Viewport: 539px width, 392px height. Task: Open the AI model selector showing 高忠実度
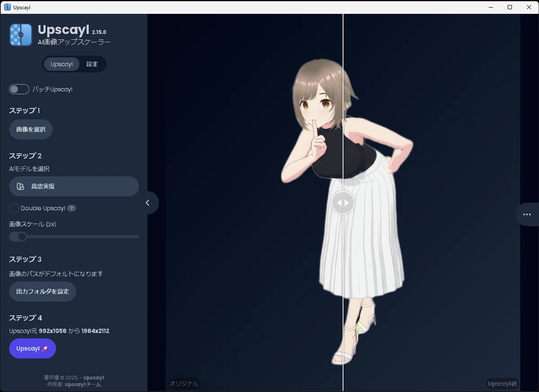tap(74, 186)
